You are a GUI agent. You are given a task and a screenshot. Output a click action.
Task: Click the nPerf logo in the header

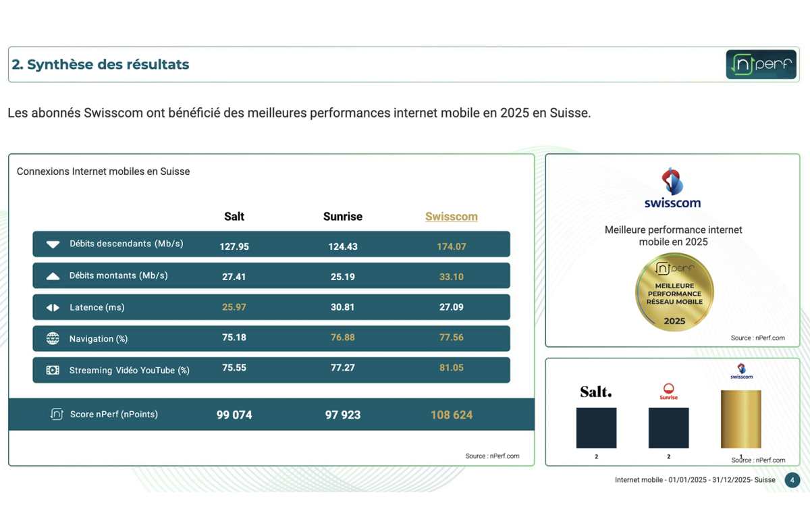tap(761, 64)
